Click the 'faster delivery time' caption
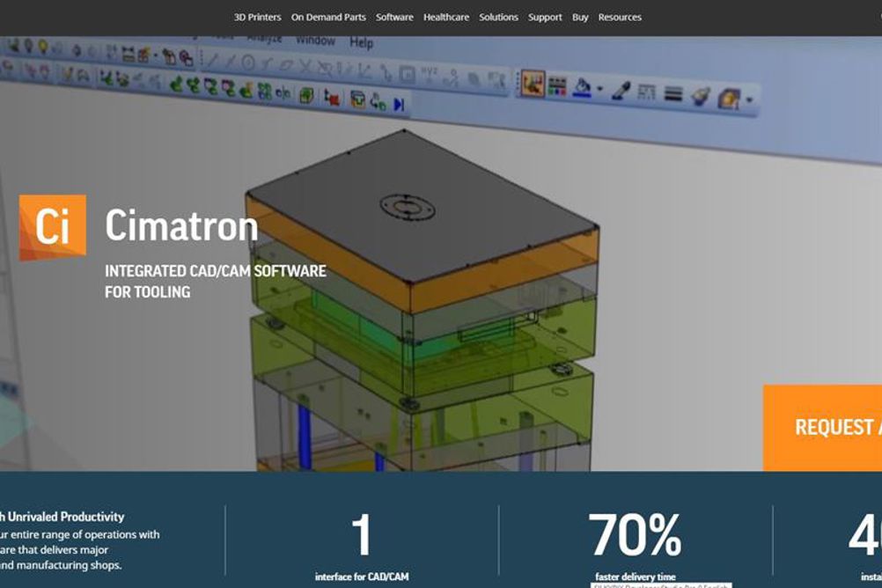 tap(635, 577)
